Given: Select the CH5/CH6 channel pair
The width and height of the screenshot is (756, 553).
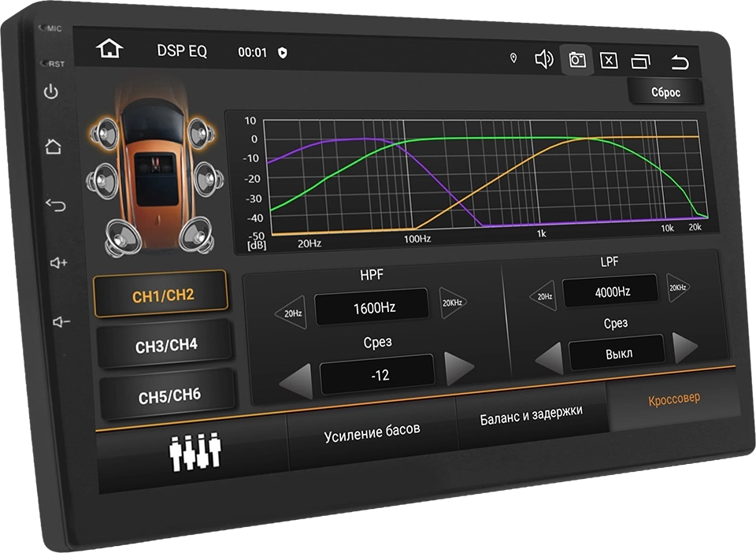Looking at the screenshot, I should (x=169, y=395).
